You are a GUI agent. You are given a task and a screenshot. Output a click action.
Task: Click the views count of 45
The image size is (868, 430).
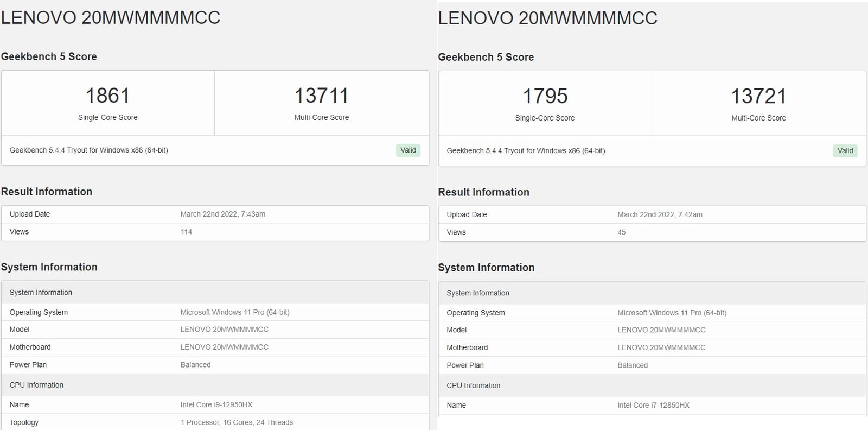621,232
